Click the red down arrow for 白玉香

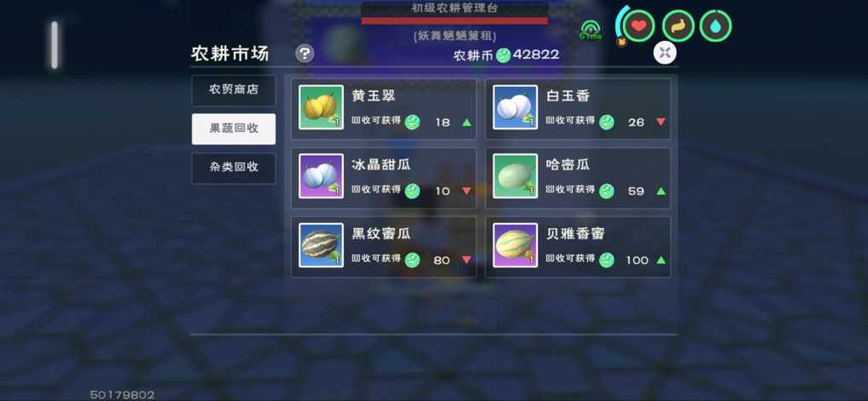tap(660, 123)
